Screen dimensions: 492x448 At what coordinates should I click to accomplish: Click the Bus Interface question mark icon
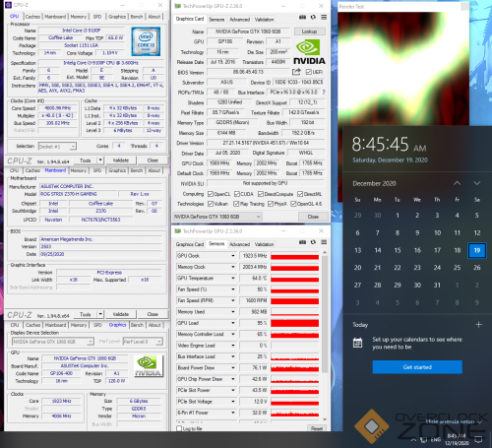click(324, 93)
